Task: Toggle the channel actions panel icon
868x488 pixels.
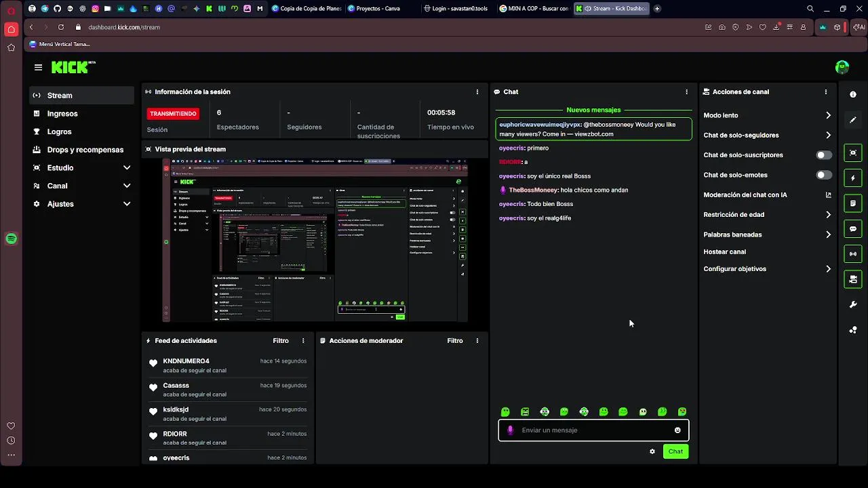Action: click(x=853, y=279)
